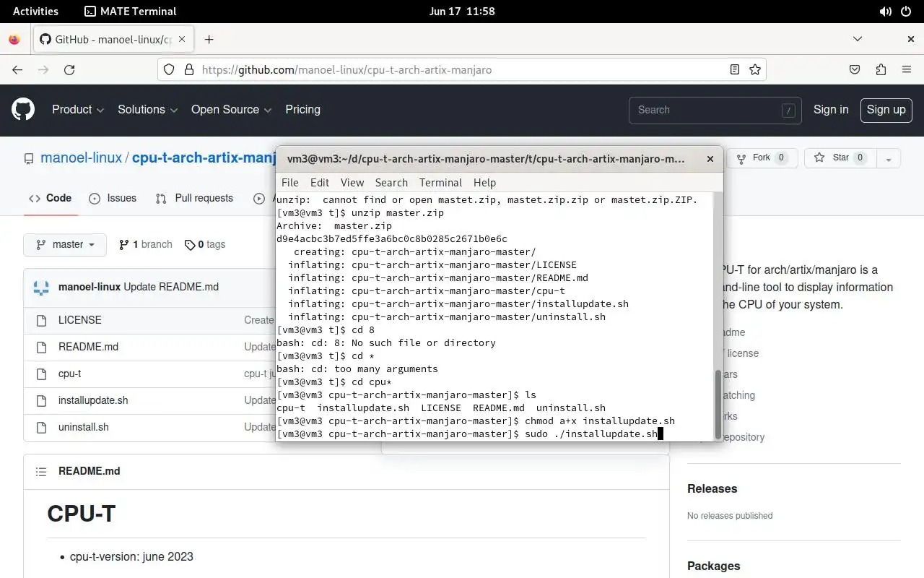Click the site security shield icon
This screenshot has width=924, height=578.
[169, 70]
